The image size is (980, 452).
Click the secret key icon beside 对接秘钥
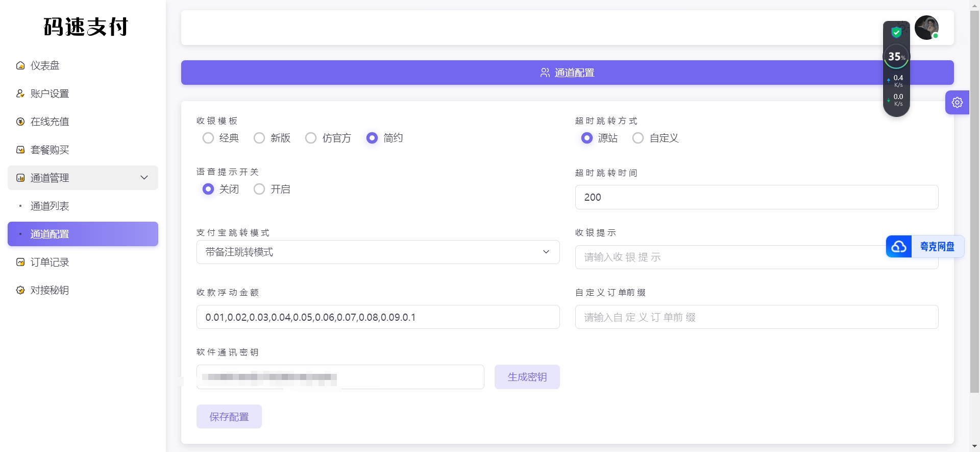coord(20,290)
